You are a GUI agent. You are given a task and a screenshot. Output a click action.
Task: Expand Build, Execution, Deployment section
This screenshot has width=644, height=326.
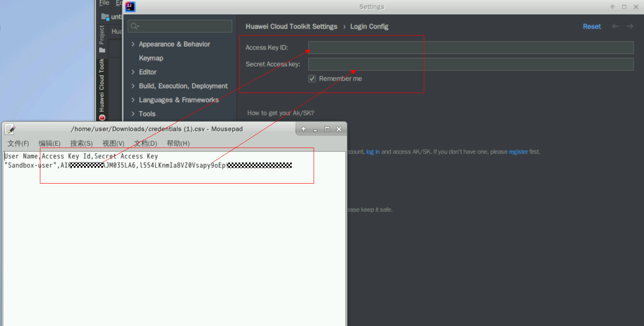point(133,86)
